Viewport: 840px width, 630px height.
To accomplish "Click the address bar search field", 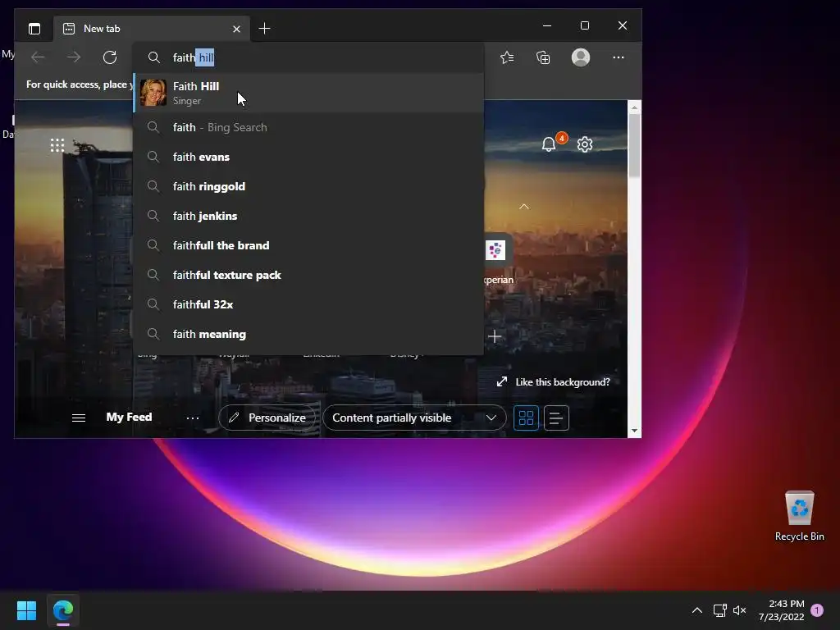I will 308,57.
